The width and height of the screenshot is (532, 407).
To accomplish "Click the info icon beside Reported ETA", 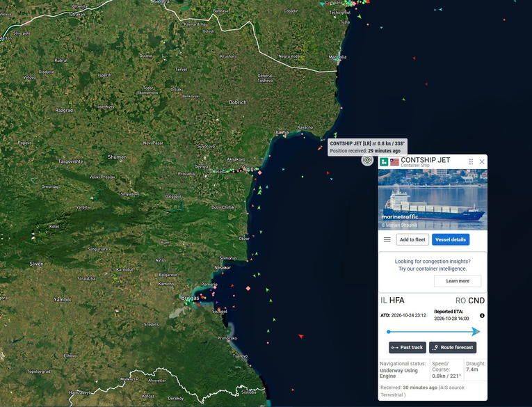I will [x=482, y=316].
